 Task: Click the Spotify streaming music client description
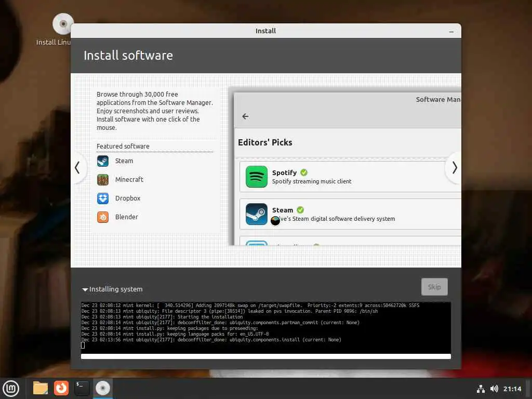(312, 181)
